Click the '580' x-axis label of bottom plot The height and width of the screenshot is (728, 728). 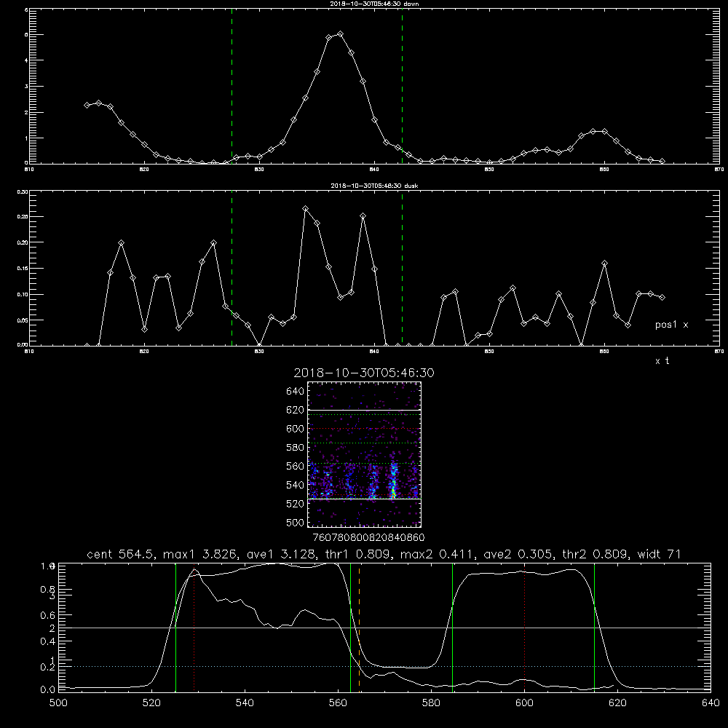431,703
